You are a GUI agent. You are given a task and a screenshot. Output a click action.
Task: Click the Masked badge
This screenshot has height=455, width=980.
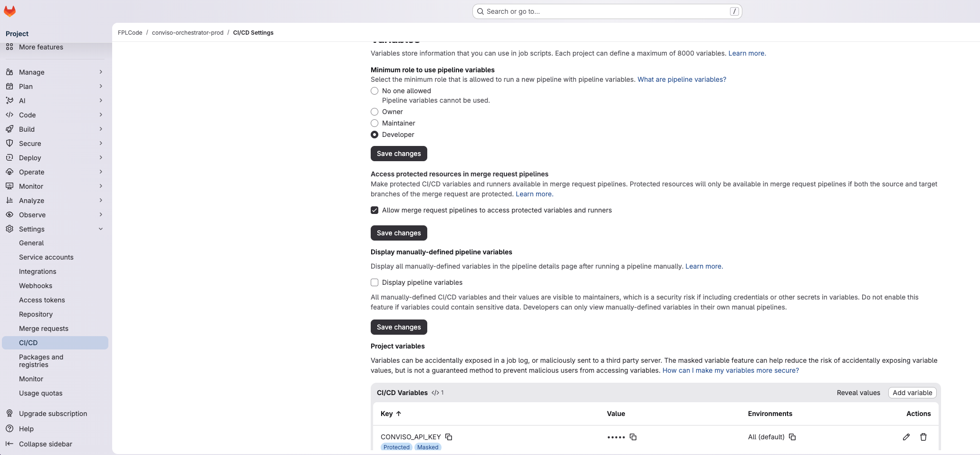point(428,447)
